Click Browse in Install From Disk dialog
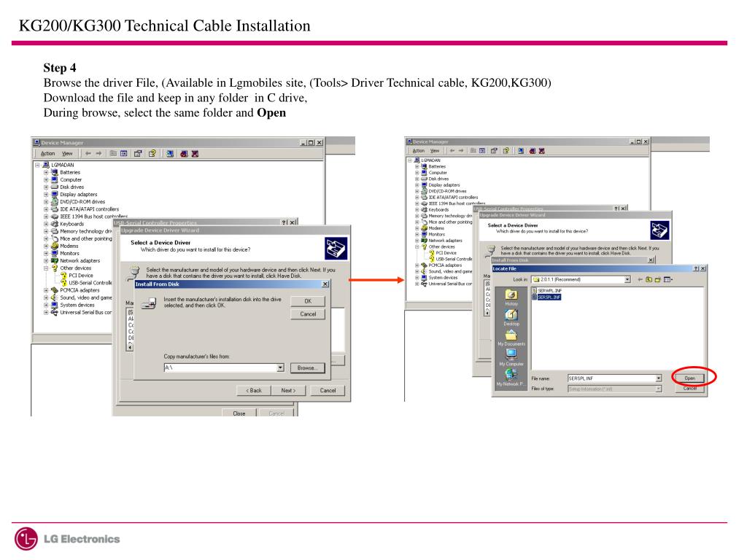Image resolution: width=747 pixels, height=560 pixels. 307,367
